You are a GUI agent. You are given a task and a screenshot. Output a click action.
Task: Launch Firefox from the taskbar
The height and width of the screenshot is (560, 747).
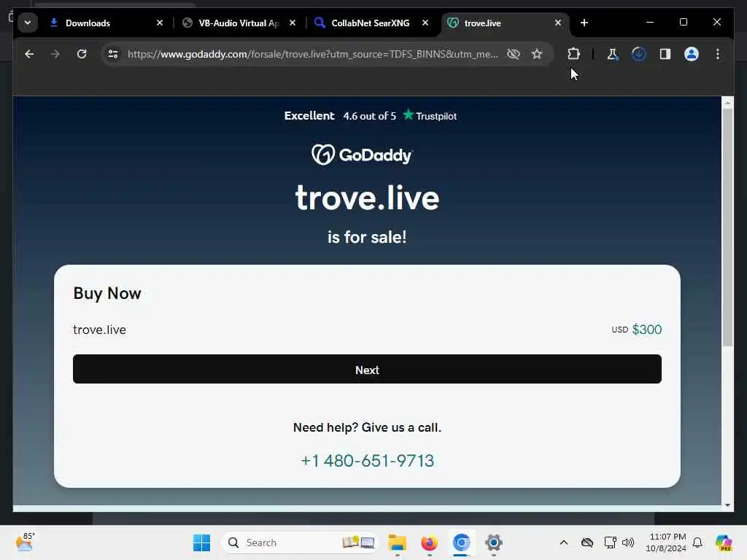pyautogui.click(x=429, y=542)
